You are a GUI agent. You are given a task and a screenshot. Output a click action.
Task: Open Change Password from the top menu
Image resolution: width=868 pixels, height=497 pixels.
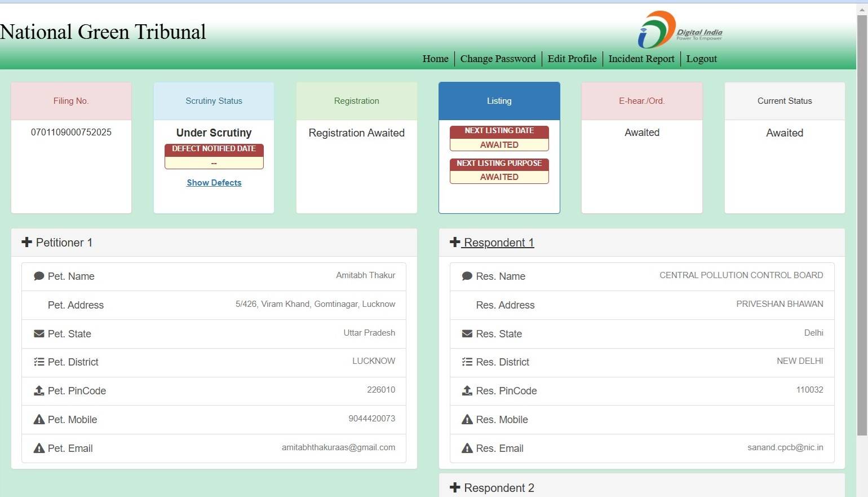coord(498,59)
